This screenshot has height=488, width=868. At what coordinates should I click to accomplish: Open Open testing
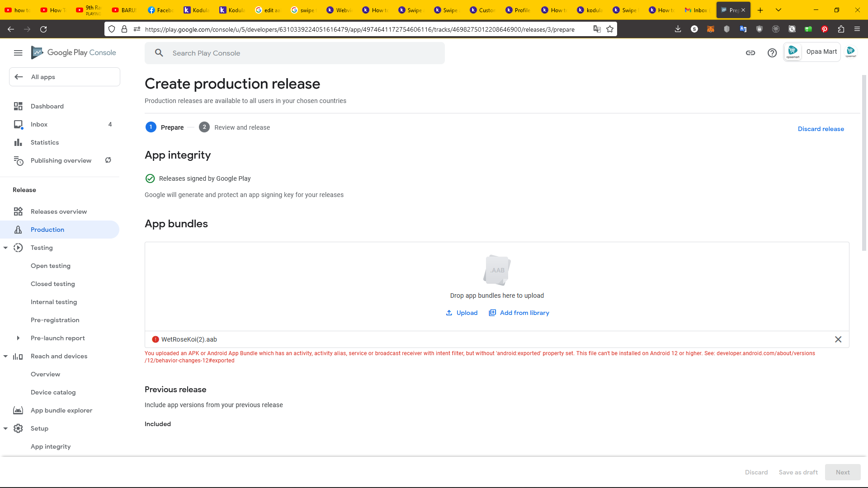(51, 266)
